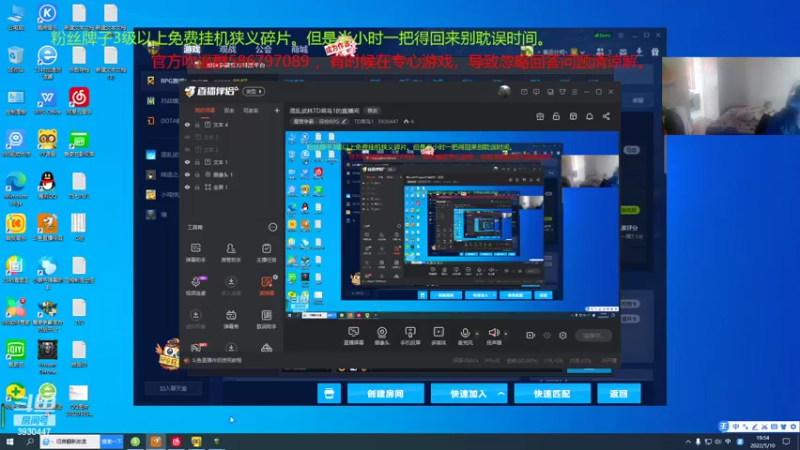Toggle the preview eye icon near settings
Screen dimensions: 800x450
point(547,335)
